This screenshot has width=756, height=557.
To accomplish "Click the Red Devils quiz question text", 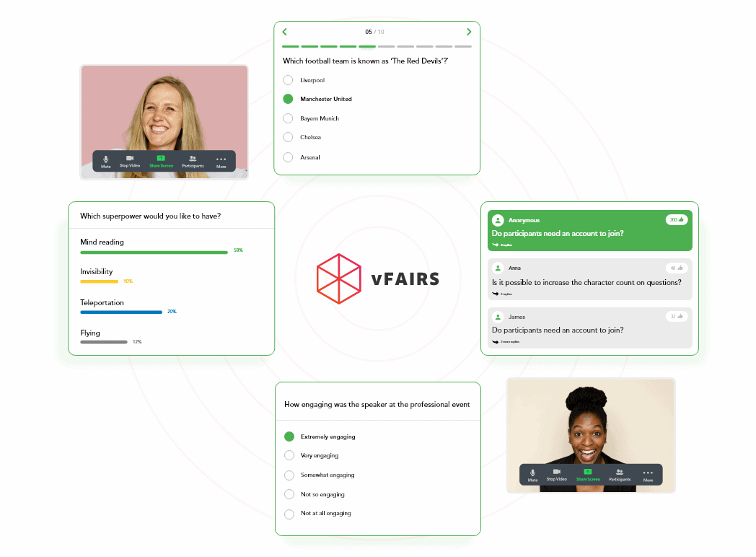I will click(x=365, y=61).
